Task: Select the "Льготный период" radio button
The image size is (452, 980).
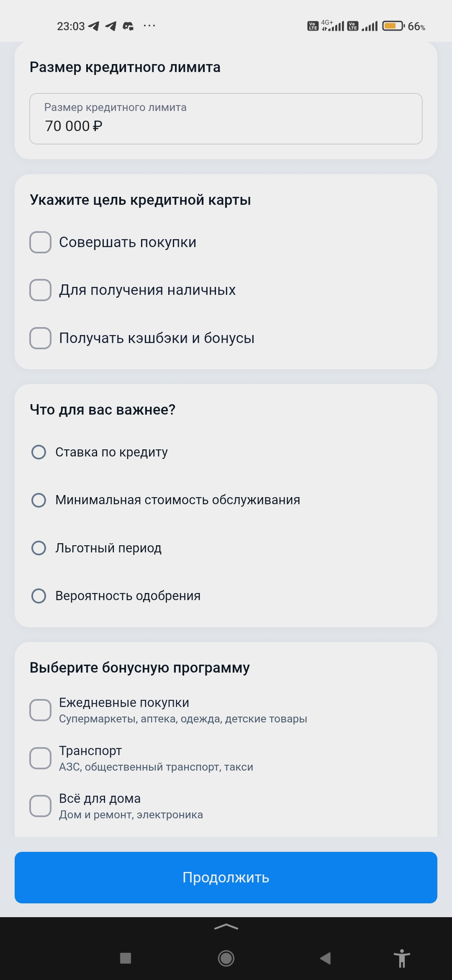Action: pyautogui.click(x=39, y=548)
